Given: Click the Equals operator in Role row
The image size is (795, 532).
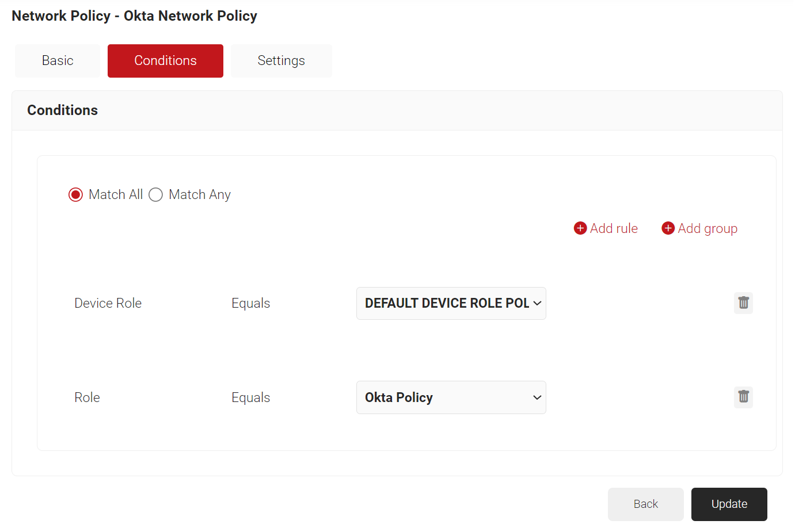Looking at the screenshot, I should pyautogui.click(x=250, y=397).
